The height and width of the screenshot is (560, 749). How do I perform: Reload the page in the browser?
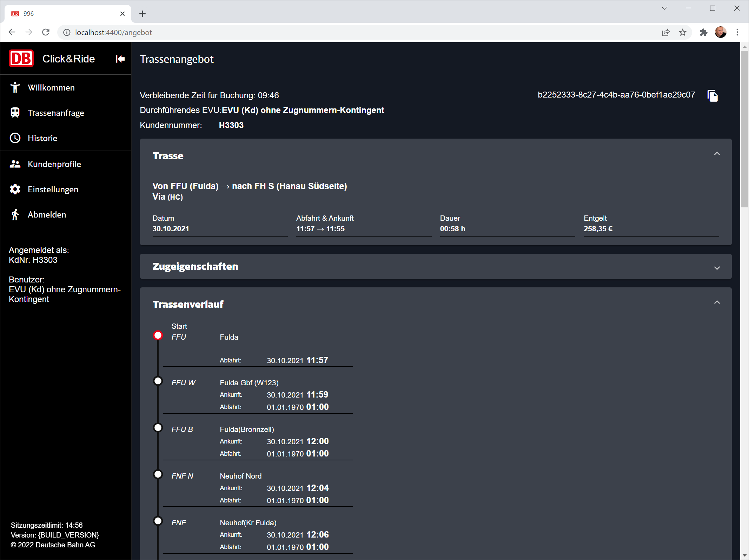[x=46, y=32]
